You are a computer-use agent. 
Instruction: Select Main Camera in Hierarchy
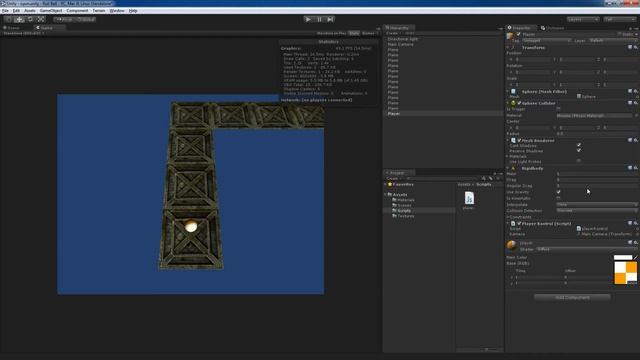coord(400,44)
